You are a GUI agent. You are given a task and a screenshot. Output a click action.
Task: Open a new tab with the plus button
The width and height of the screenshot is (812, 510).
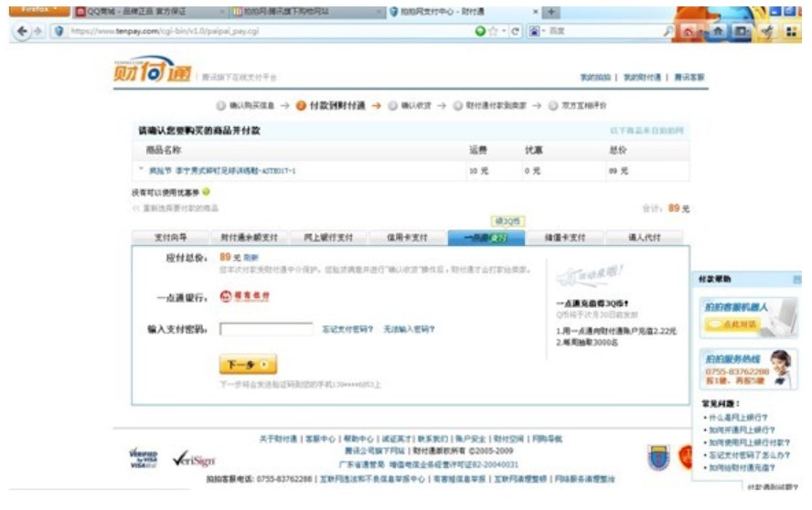tap(551, 11)
